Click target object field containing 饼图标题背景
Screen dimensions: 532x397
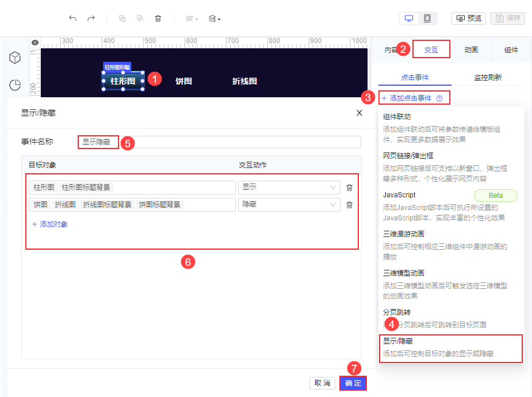[132, 205]
